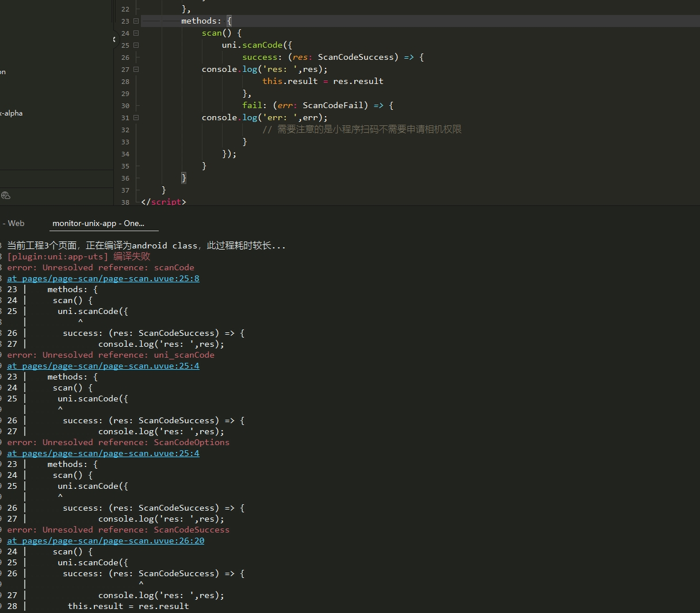Click '当前工程3个页面' compiling status line
Viewport: 700px width, 613px height.
click(146, 246)
